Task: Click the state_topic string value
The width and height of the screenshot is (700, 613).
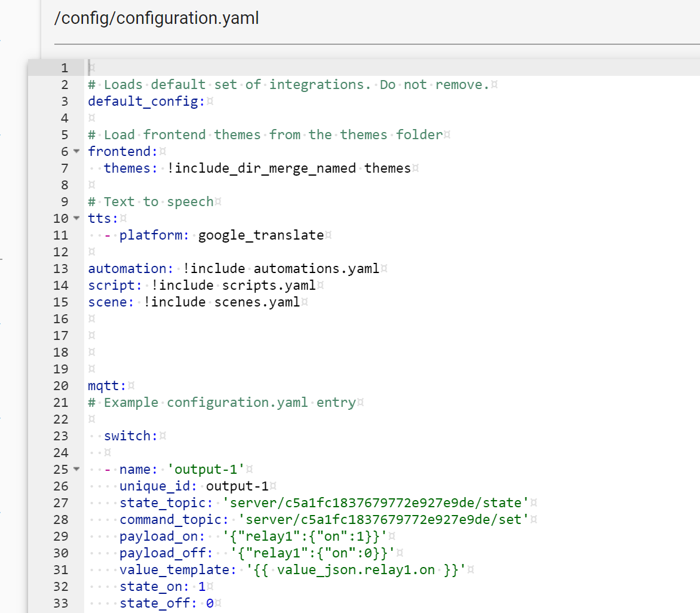Action: (376, 503)
